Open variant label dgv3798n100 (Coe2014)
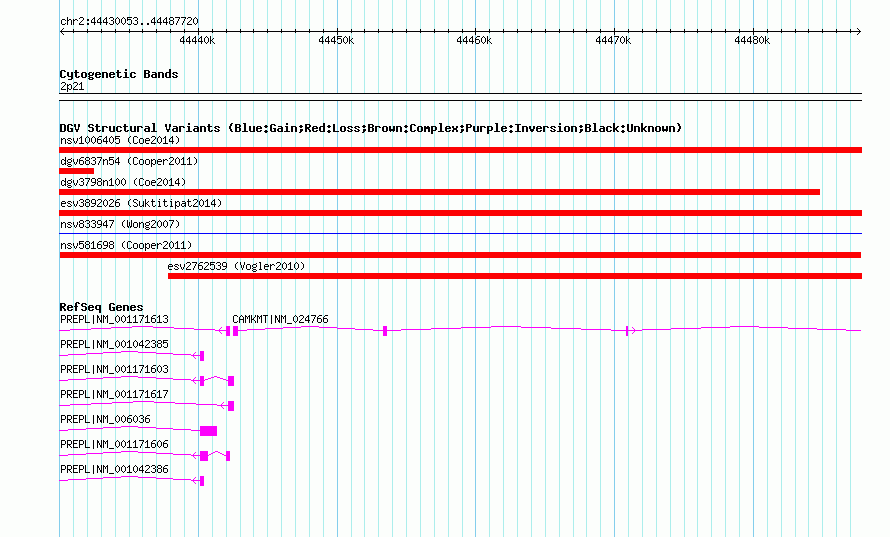The width and height of the screenshot is (890, 537). click(123, 182)
